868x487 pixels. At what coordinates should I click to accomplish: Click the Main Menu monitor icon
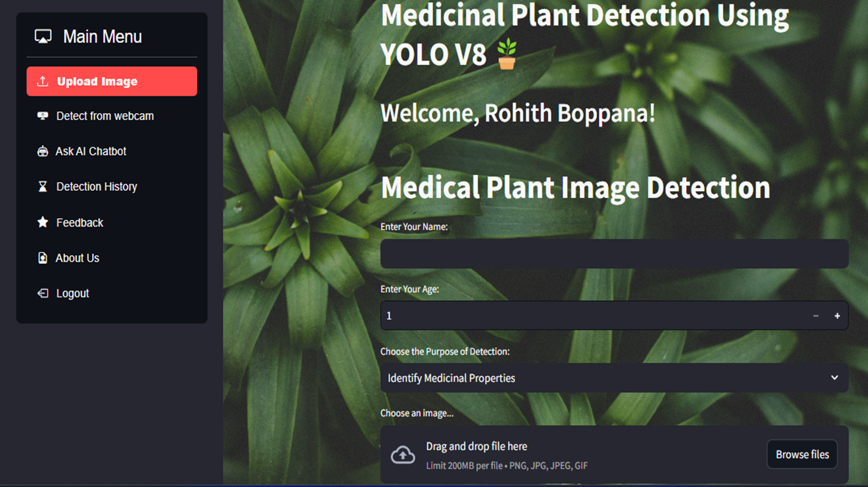pyautogui.click(x=43, y=37)
